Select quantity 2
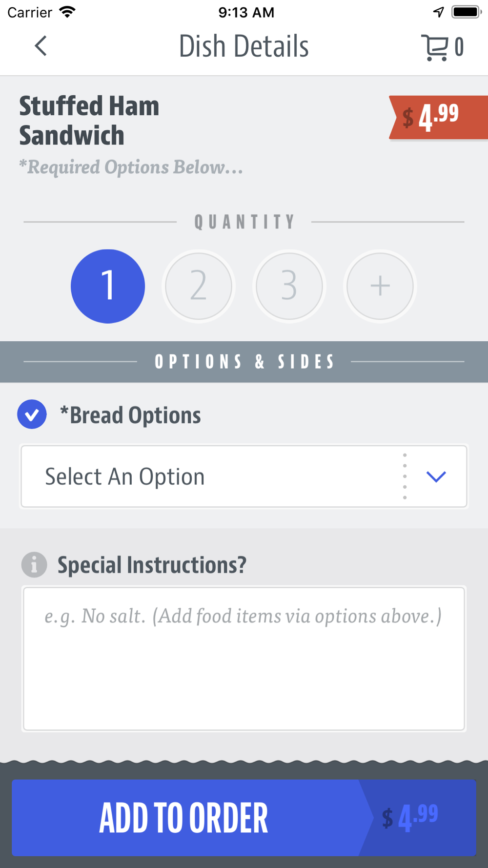 point(199,286)
